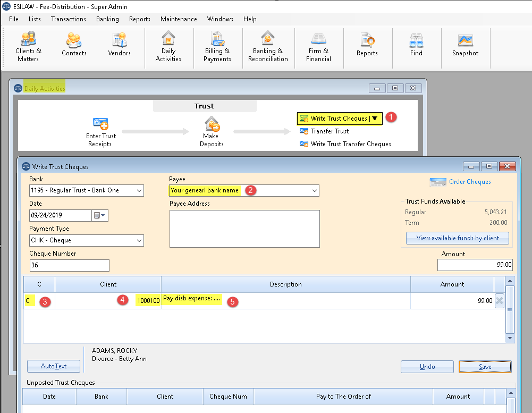The width and height of the screenshot is (532, 413).
Task: Open the Snapshot toolbar icon
Action: (465, 45)
